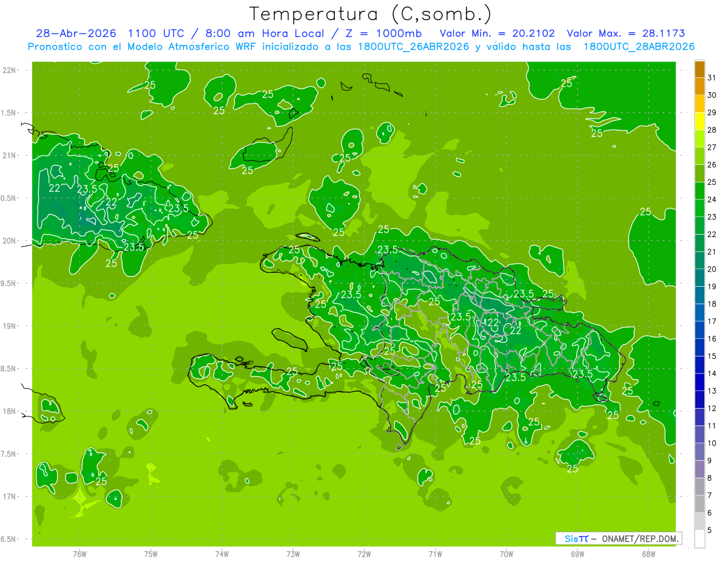Click the gray 7 degree legend swatch
Image resolution: width=728 pixels, height=562 pixels.
coord(699,504)
